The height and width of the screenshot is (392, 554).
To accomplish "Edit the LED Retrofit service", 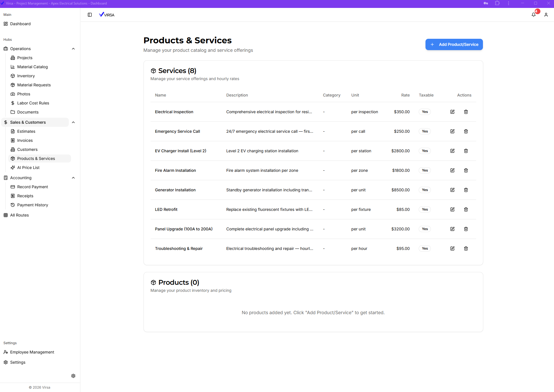I will coord(452,209).
